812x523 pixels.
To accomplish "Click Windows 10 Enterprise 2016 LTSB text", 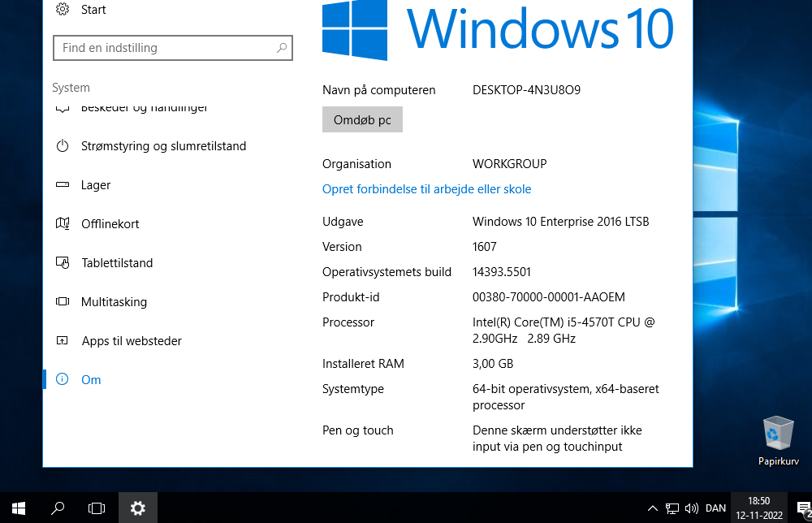I will click(561, 222).
